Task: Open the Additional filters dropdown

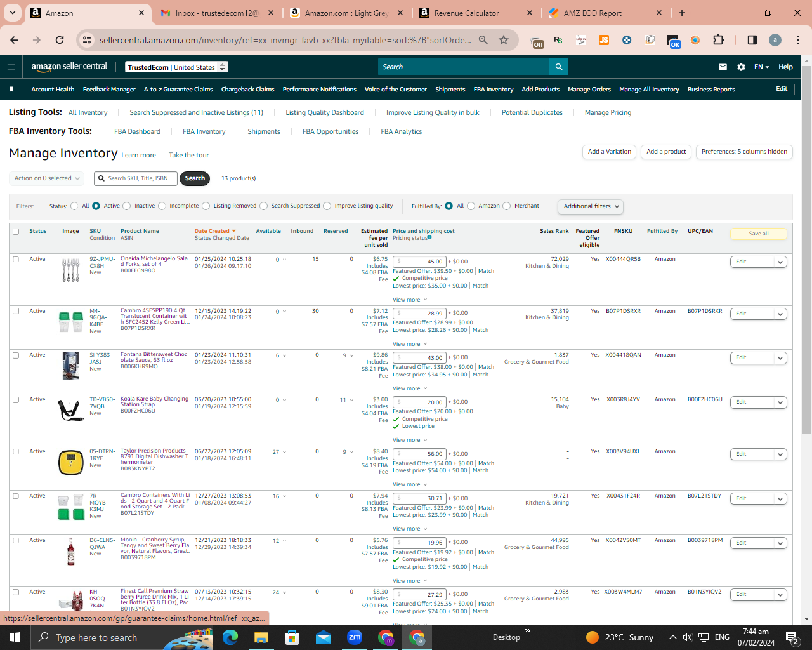Action: coord(590,206)
